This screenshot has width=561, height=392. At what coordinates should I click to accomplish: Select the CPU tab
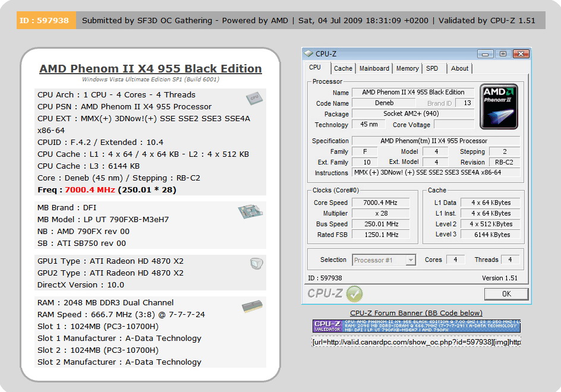coord(315,68)
